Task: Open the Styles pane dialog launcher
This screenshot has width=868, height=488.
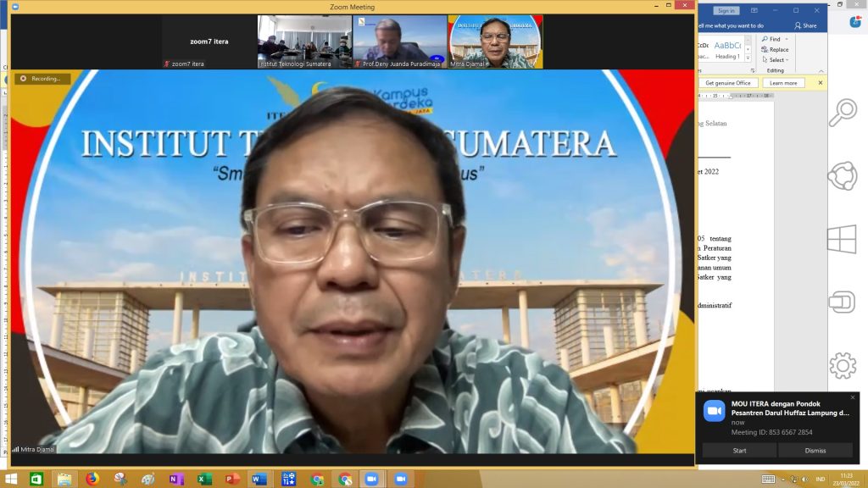Action: point(753,71)
